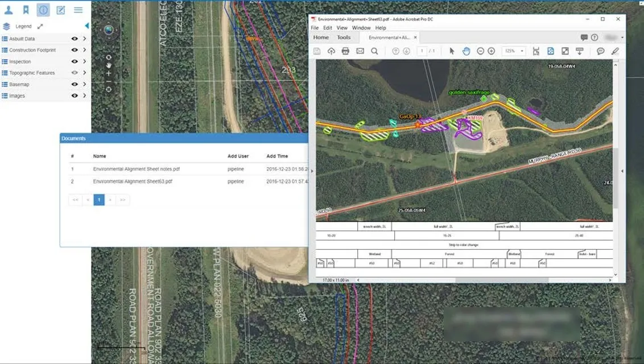Choose Acrobat selection arrow tool

[452, 51]
